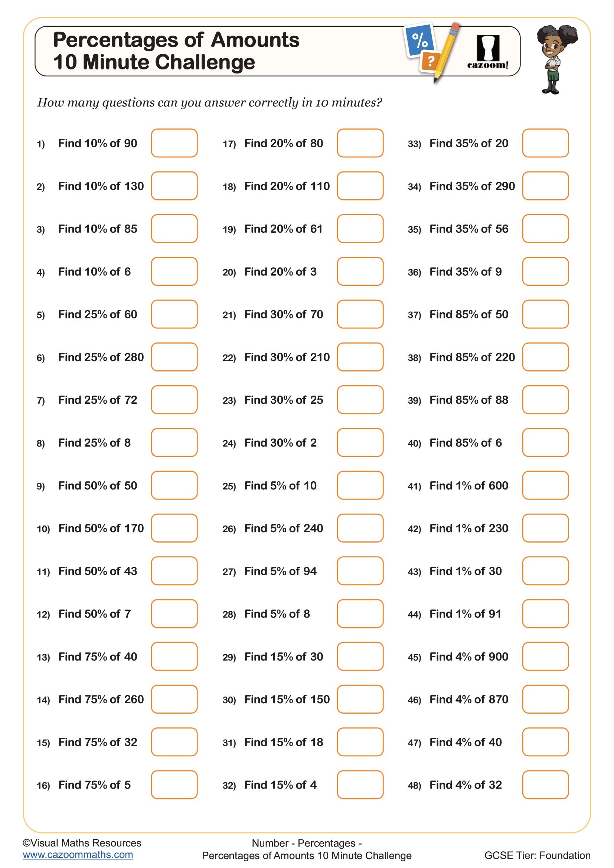This screenshot has height=868, width=614.
Task: Select the answer box for 'Find 20% of 80'
Action: 360,143
